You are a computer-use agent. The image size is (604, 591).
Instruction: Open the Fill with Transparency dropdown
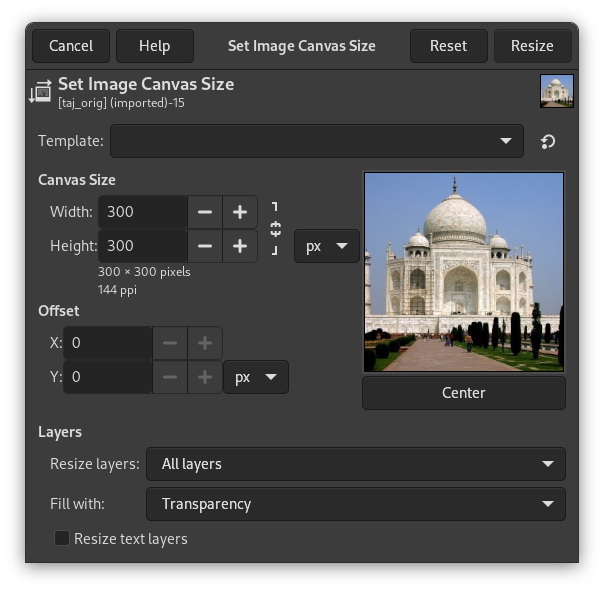point(355,504)
